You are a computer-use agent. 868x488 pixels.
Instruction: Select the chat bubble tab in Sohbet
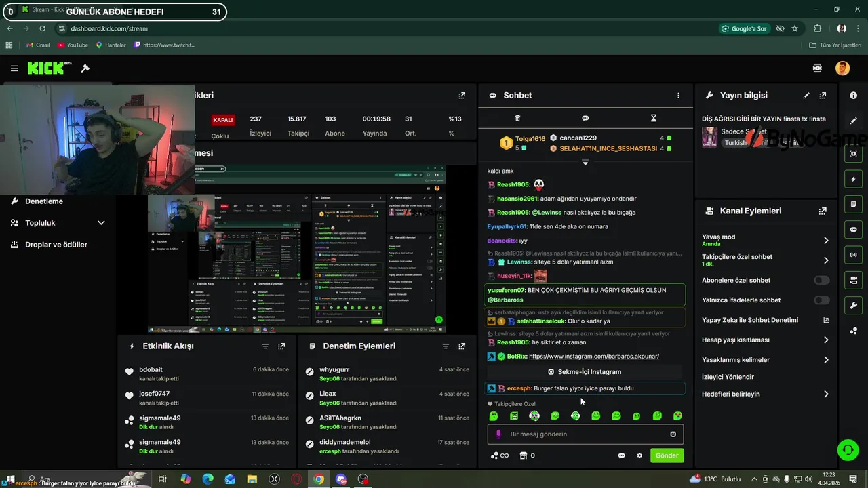tap(585, 118)
